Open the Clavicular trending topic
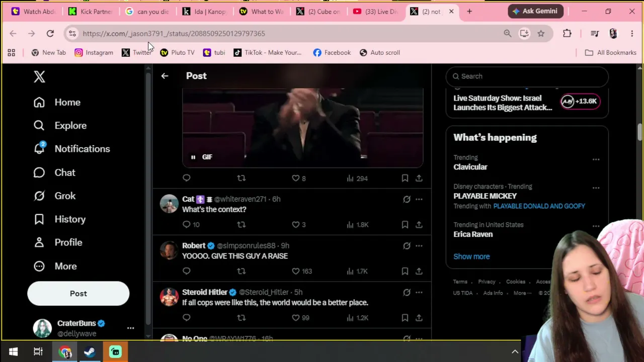 click(470, 167)
